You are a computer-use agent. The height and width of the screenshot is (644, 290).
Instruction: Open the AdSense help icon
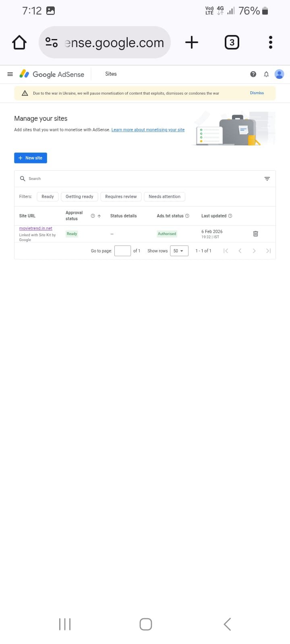pos(253,74)
